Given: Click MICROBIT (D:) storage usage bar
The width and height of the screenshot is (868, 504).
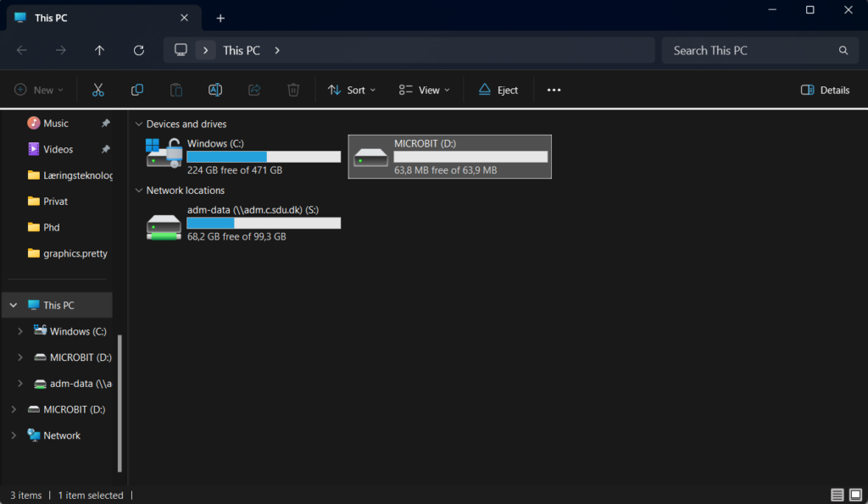Looking at the screenshot, I should (x=470, y=157).
